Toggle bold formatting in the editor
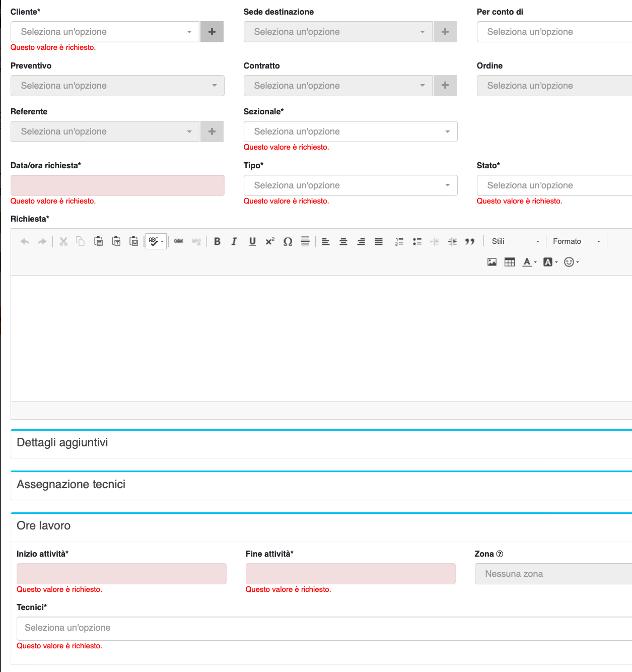The image size is (632, 672). [x=217, y=241]
